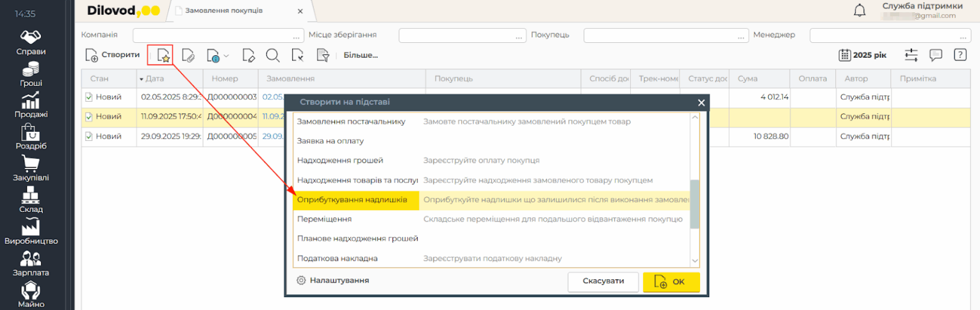Toggle the status checkbox of order Д000000004
This screenshot has width=980, height=310.
pos(89,117)
